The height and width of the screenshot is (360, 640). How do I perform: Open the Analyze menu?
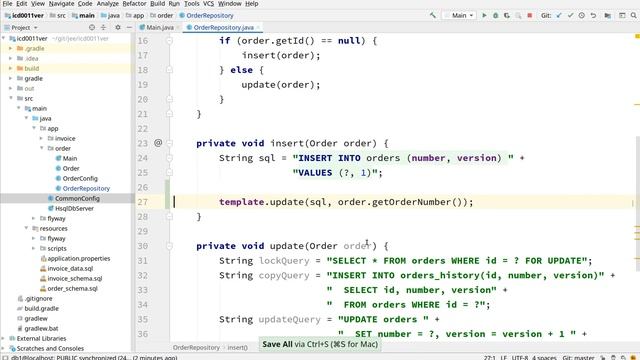tap(108, 4)
